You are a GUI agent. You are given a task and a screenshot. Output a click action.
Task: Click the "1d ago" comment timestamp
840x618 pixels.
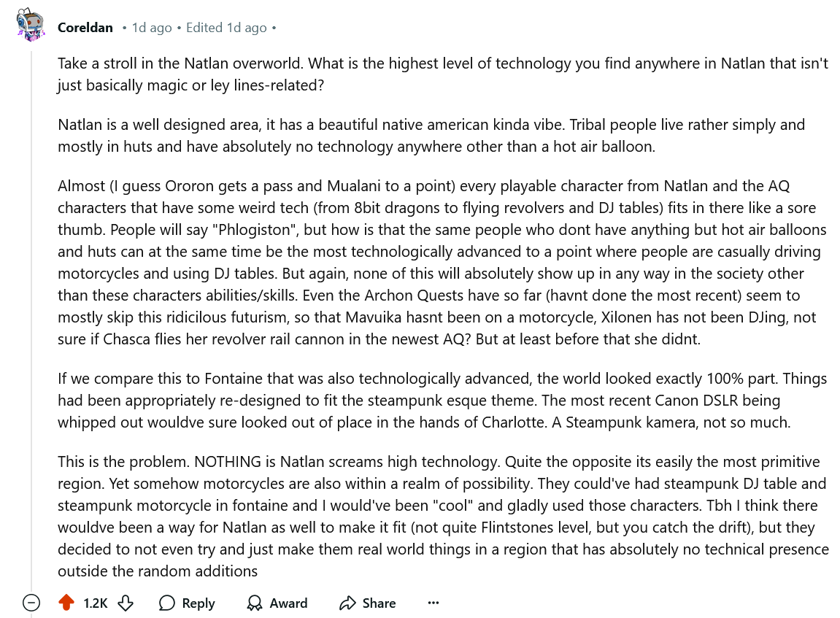point(152,28)
